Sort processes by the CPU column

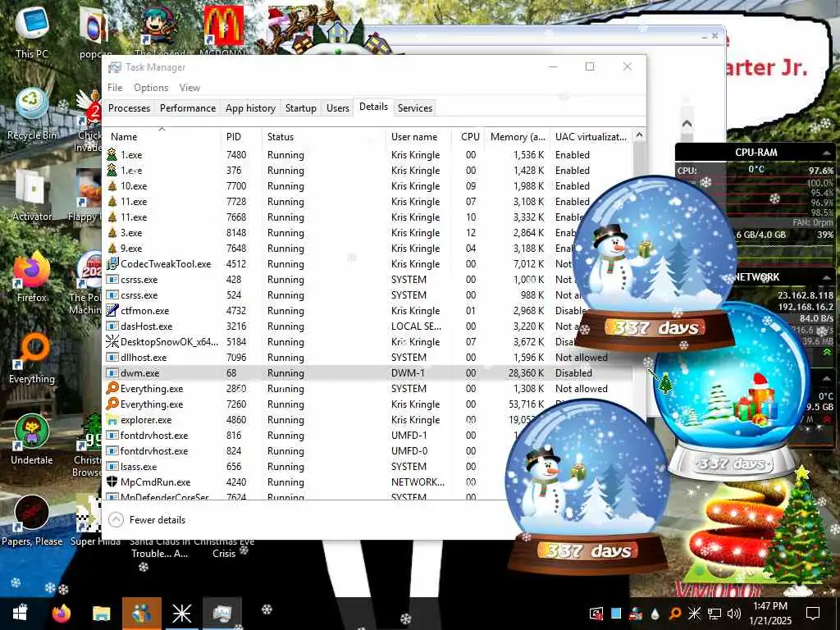[x=468, y=137]
